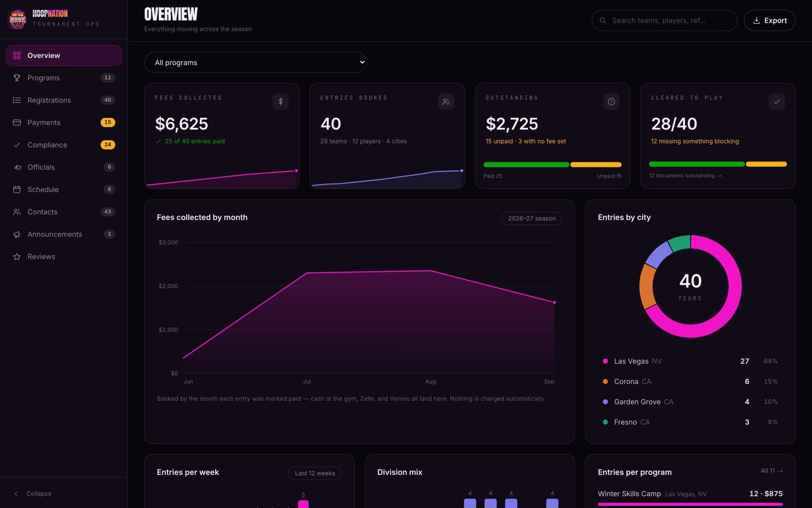This screenshot has width=812, height=508.
Task: Click the All 11 programs link
Action: (771, 471)
